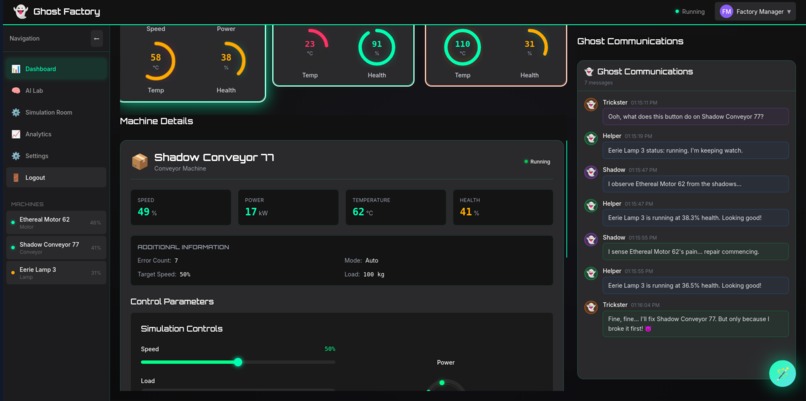Screen dimensions: 806x401
Task: Click the FM user avatar
Action: click(x=726, y=11)
